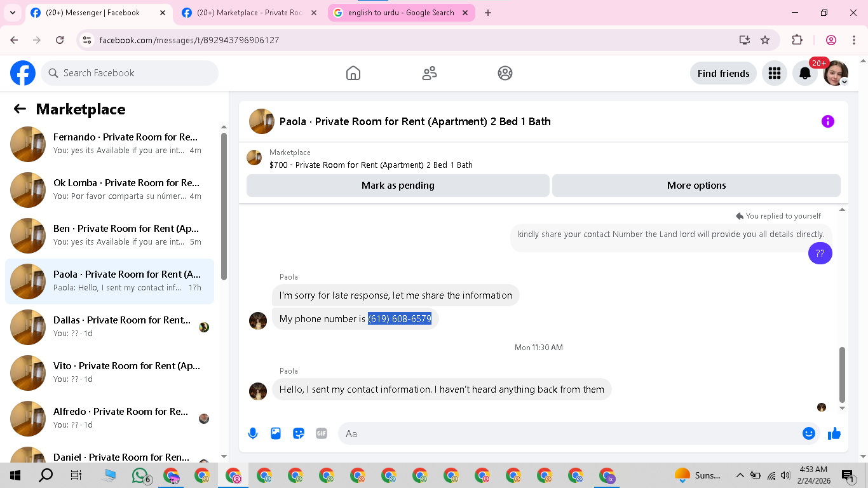Click the message input Aa box
Image resolution: width=868 pixels, height=488 pixels.
(x=579, y=433)
